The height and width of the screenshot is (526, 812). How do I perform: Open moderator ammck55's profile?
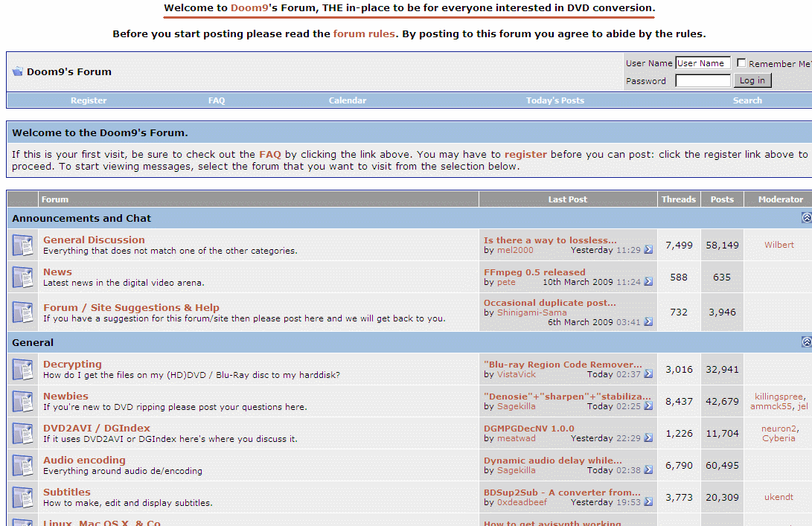[771, 406]
